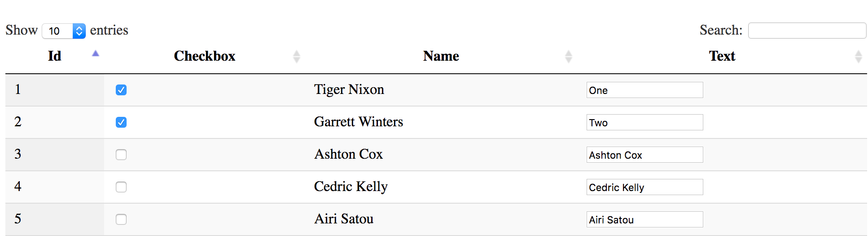Uncheck the checkbox for Tiger Nixon

tap(121, 90)
